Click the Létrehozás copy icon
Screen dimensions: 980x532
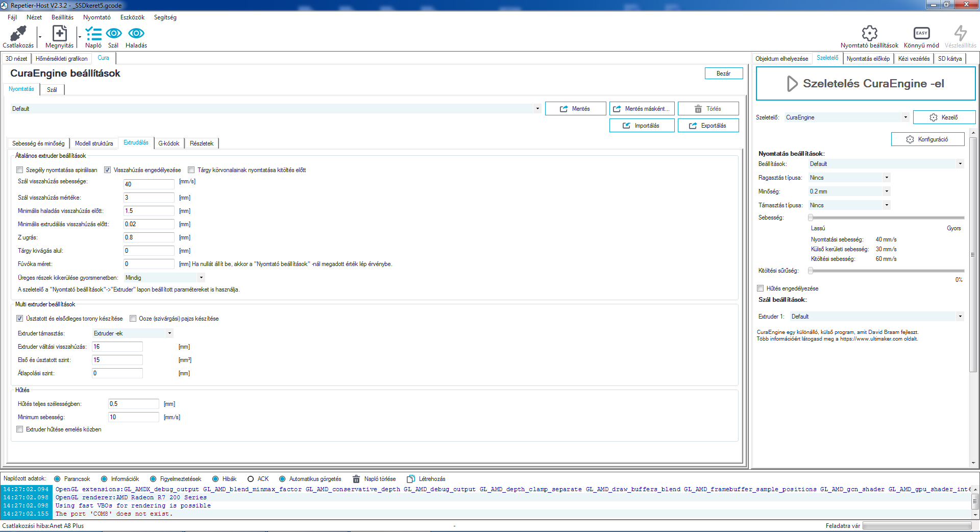[411, 479]
